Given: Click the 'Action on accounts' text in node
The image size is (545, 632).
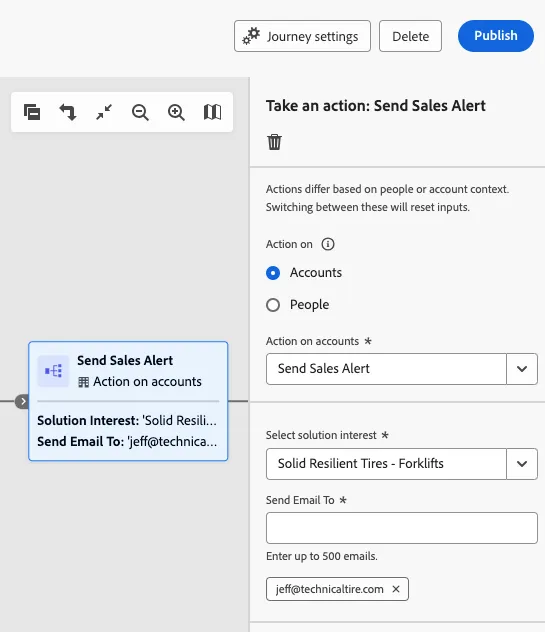Looking at the screenshot, I should (147, 381).
